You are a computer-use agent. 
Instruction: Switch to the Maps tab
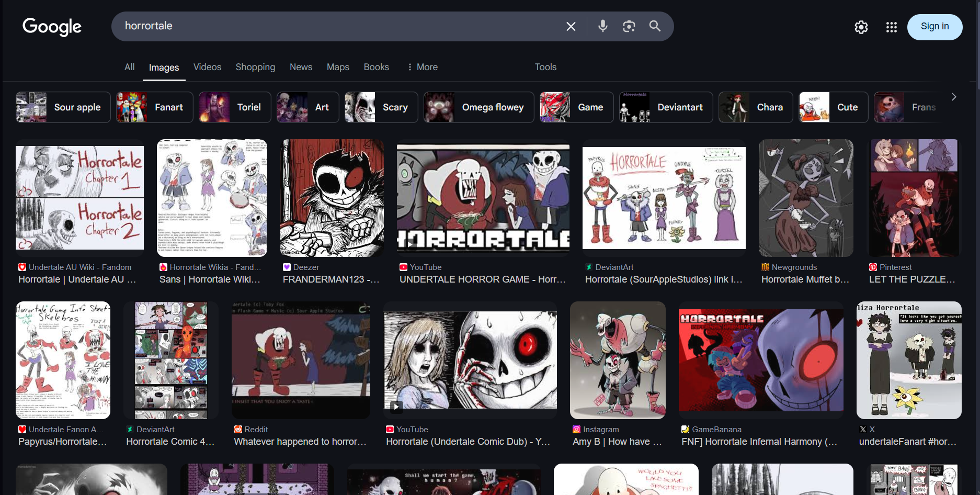[338, 67]
